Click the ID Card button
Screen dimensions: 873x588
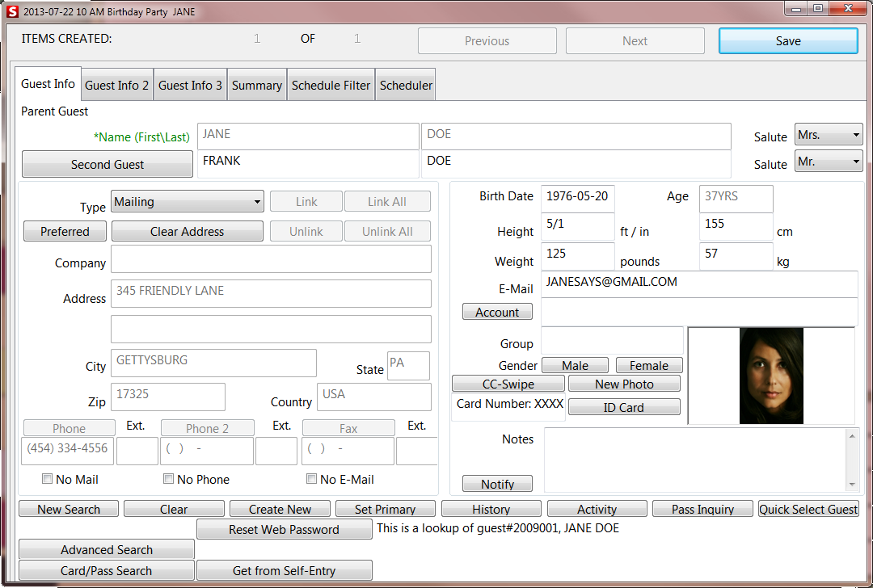coord(624,407)
